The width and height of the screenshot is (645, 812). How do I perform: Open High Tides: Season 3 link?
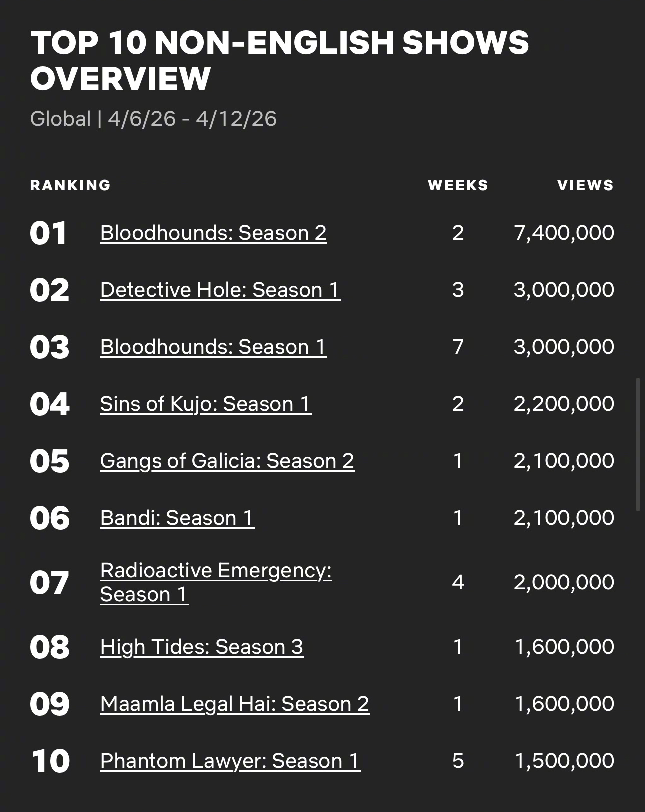click(x=202, y=647)
